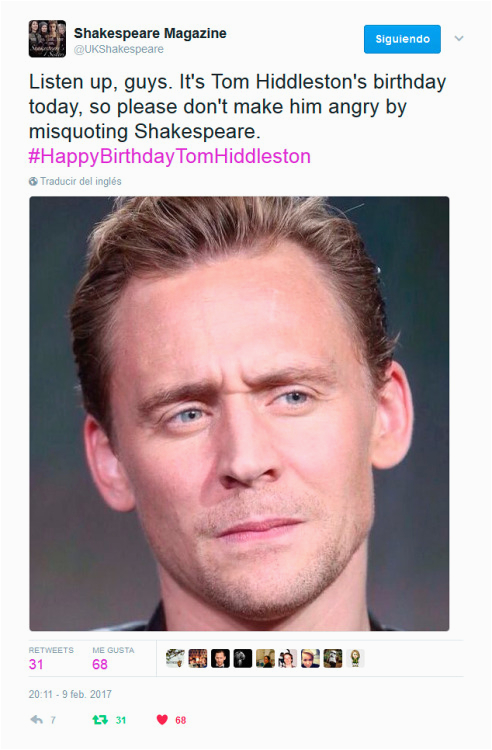Open the #HappyBirthdayTomHiddleston hashtag

click(169, 156)
